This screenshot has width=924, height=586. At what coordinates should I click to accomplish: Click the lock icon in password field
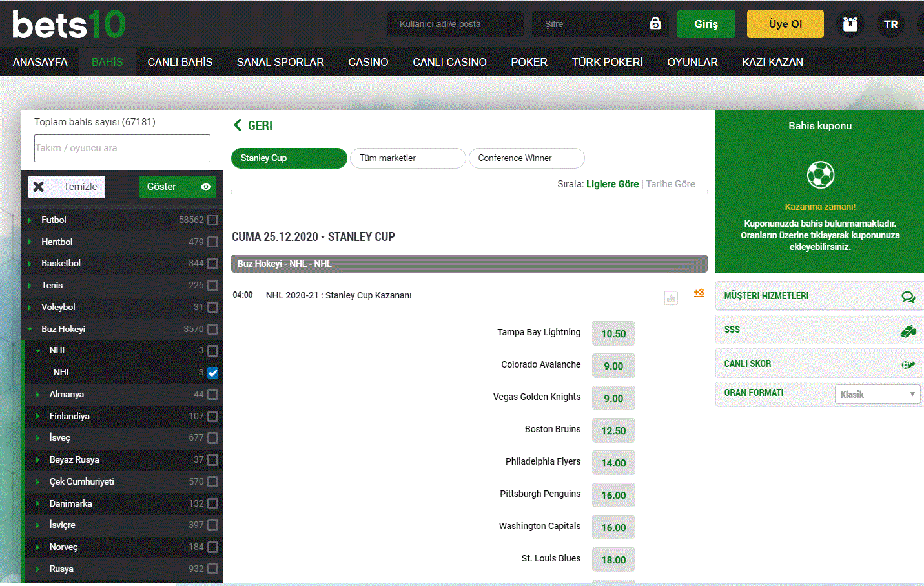click(x=655, y=24)
